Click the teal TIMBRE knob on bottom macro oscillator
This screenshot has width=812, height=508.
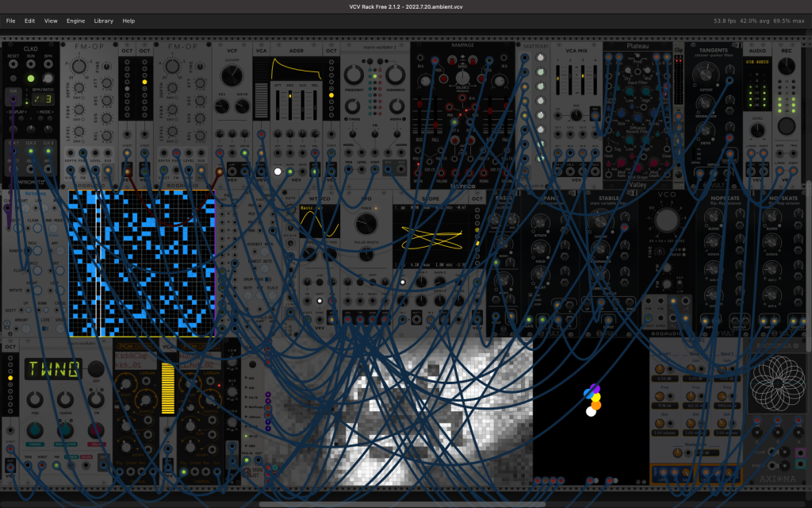point(35,430)
